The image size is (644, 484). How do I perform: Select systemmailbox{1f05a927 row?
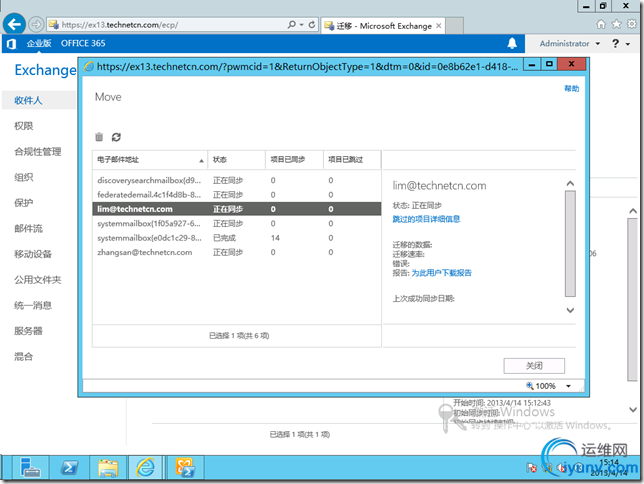point(237,224)
